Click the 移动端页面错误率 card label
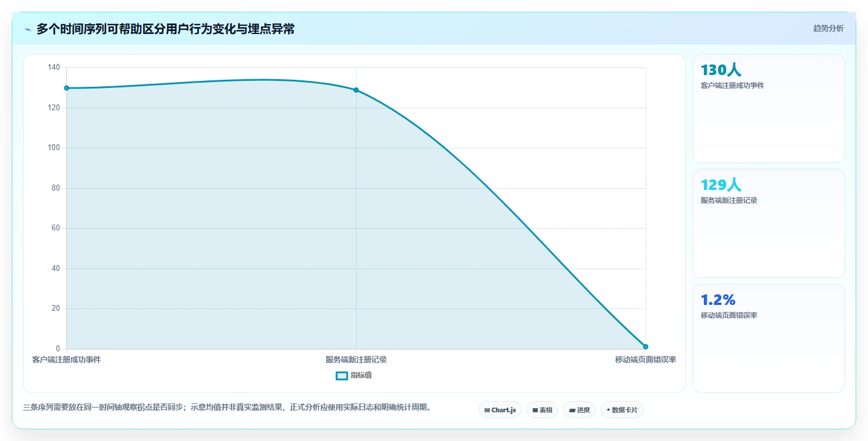Image resolution: width=868 pixels, height=441 pixels. [729, 316]
